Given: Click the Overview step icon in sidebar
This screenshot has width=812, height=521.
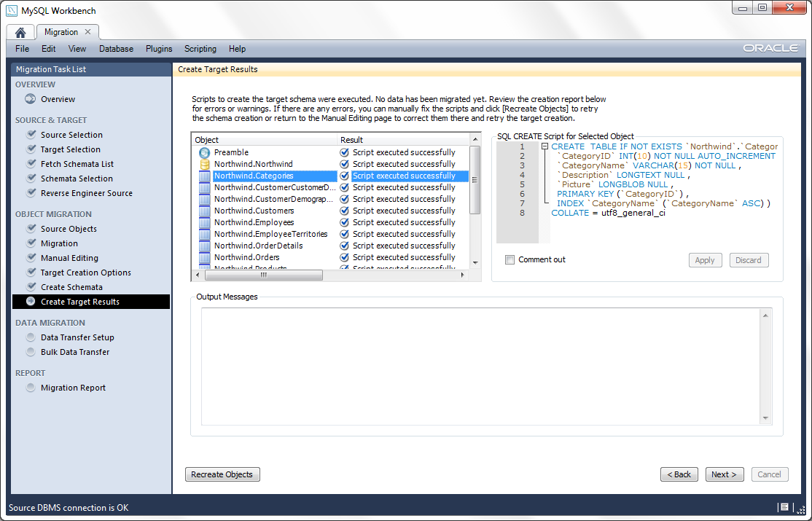Looking at the screenshot, I should pyautogui.click(x=31, y=99).
